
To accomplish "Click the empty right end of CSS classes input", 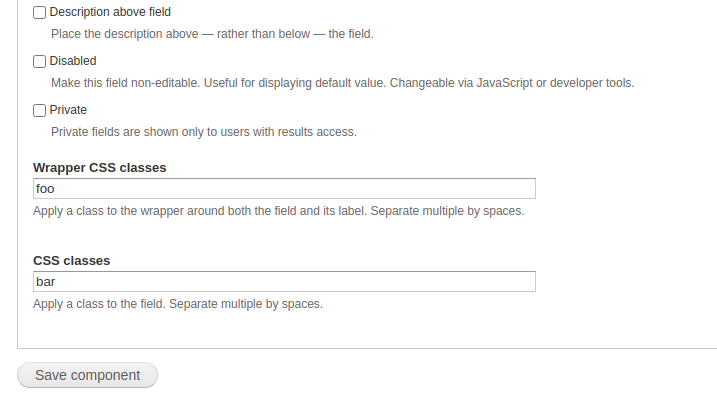I will [x=510, y=282].
